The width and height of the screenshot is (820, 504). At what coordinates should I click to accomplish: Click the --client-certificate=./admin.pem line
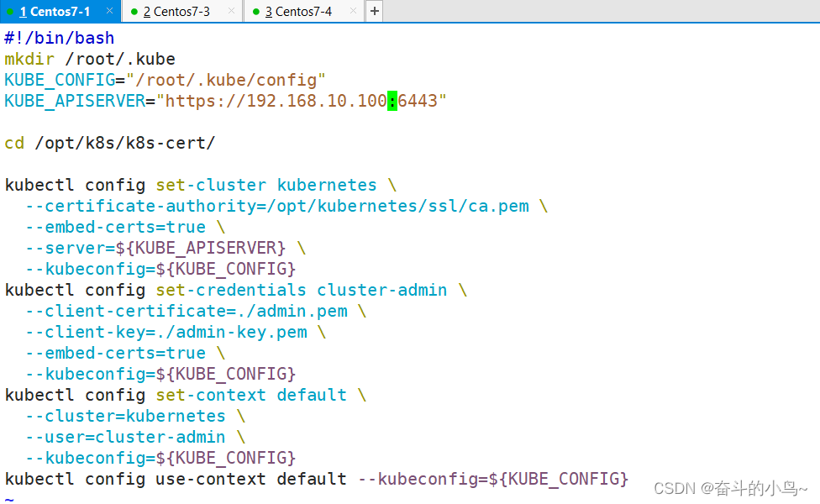(196, 311)
